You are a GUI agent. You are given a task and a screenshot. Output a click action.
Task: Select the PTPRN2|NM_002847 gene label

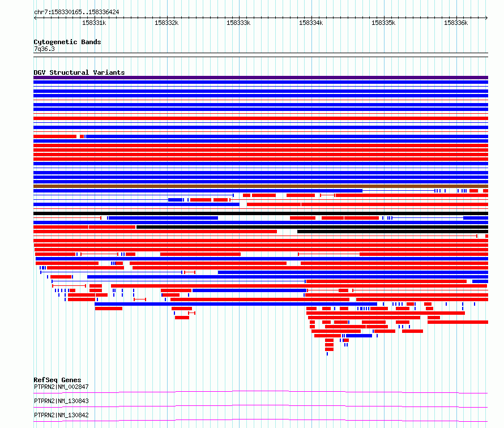61,387
